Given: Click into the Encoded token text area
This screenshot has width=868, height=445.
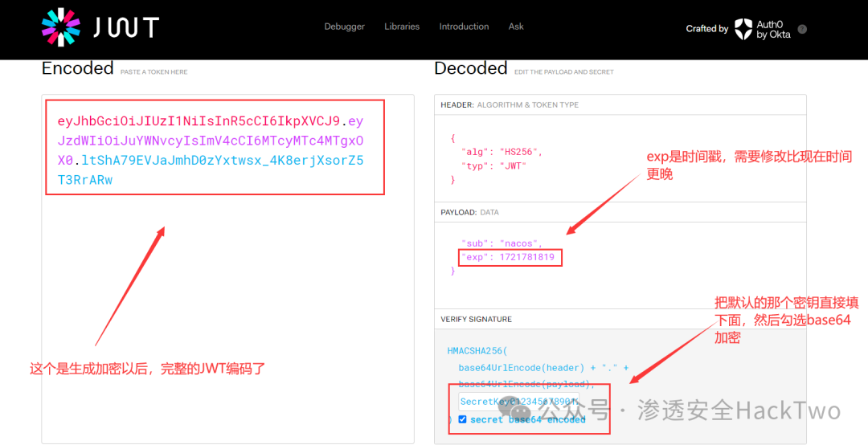Looking at the screenshot, I should tap(227, 268).
